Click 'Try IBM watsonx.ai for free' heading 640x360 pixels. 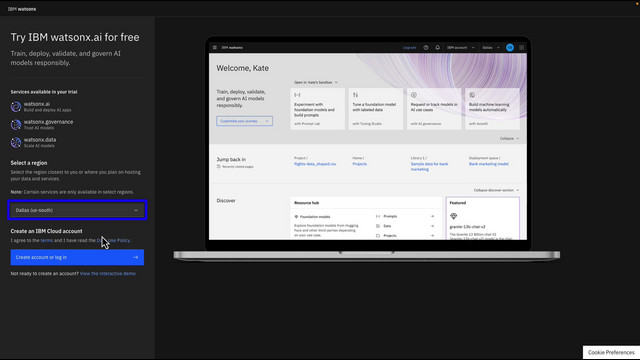point(75,37)
